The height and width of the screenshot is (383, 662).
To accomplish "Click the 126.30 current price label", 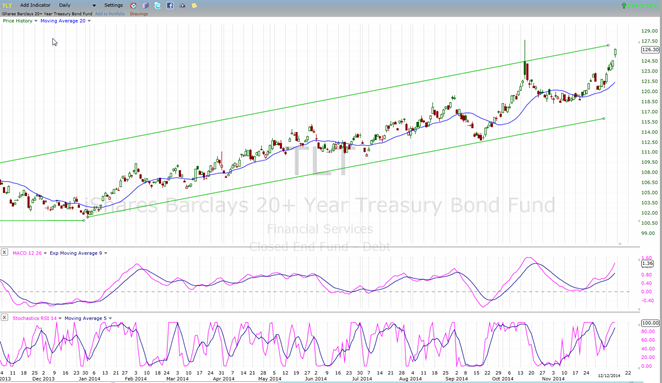I will coord(650,50).
